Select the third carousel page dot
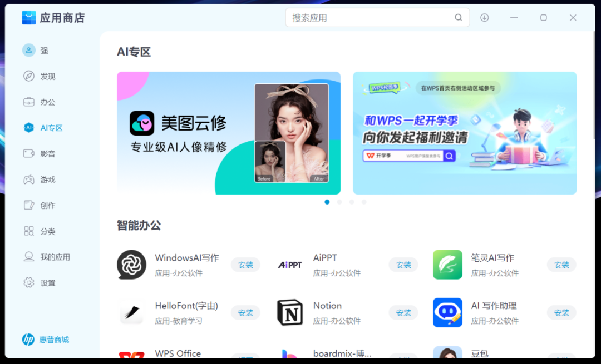Image resolution: width=601 pixels, height=364 pixels. [352, 202]
